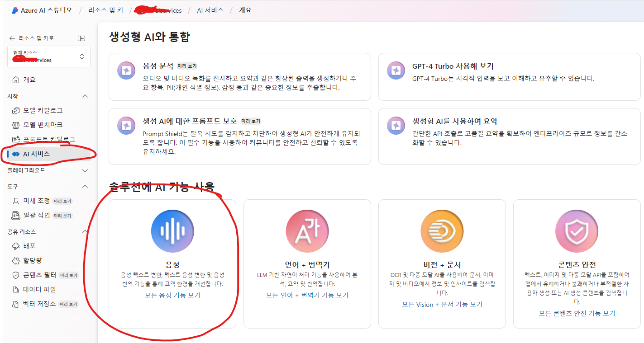Click sparkle icon on 프롬프트 보호 card
644x343 pixels.
(x=126, y=126)
